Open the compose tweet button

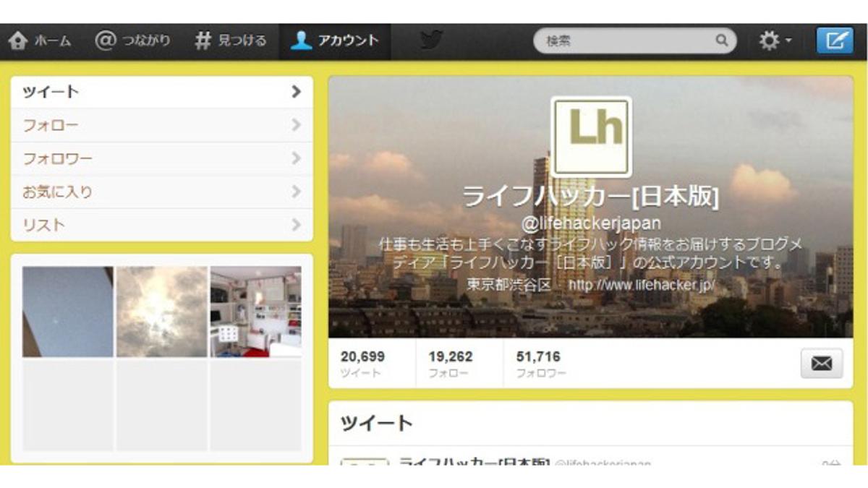(x=835, y=40)
